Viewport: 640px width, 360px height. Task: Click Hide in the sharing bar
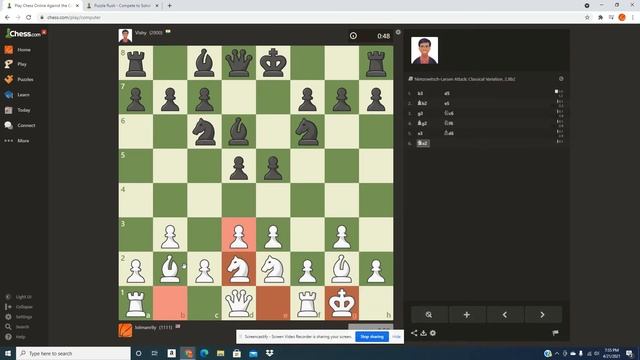396,337
